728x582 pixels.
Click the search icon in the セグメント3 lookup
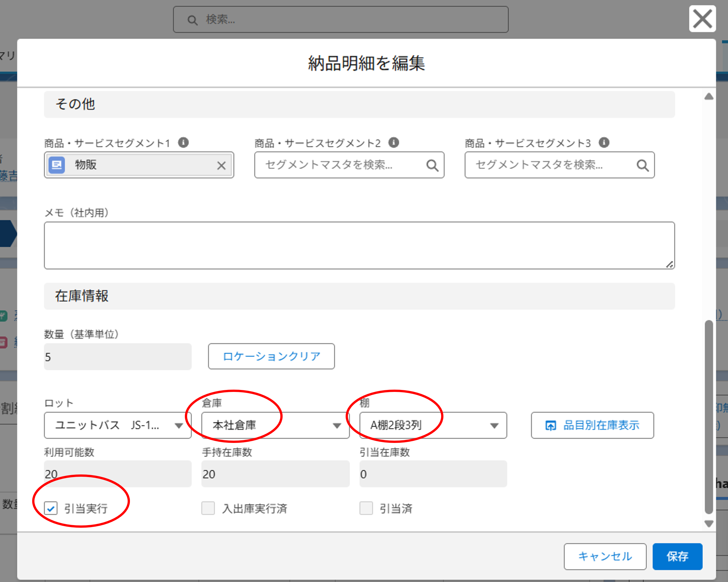coord(643,165)
